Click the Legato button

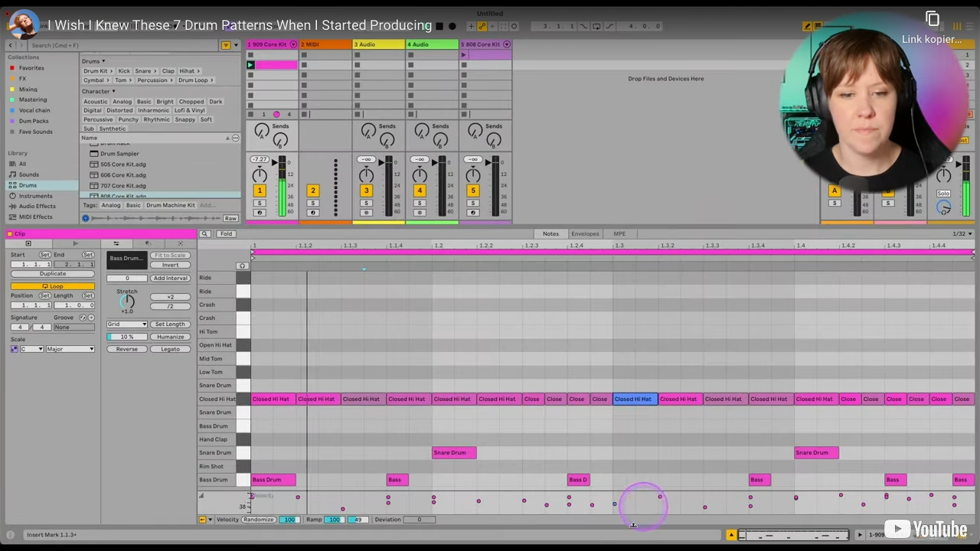pos(170,349)
